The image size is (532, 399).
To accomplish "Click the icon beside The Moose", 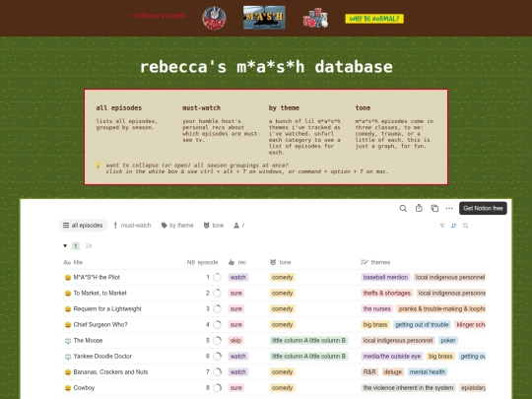I will [x=68, y=341].
